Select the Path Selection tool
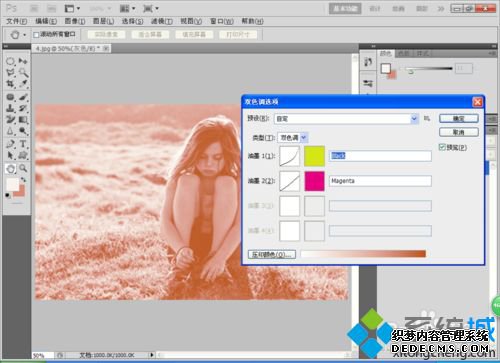 (x=10, y=155)
